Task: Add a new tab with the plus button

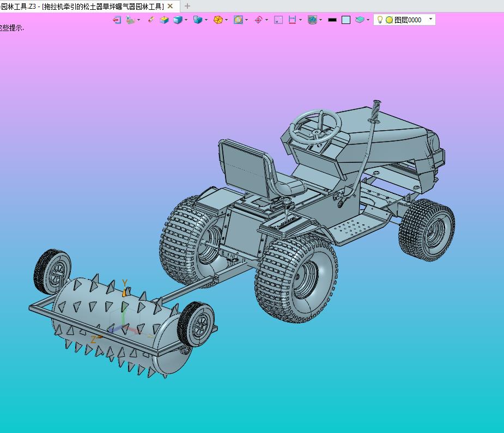Action: 187,6
